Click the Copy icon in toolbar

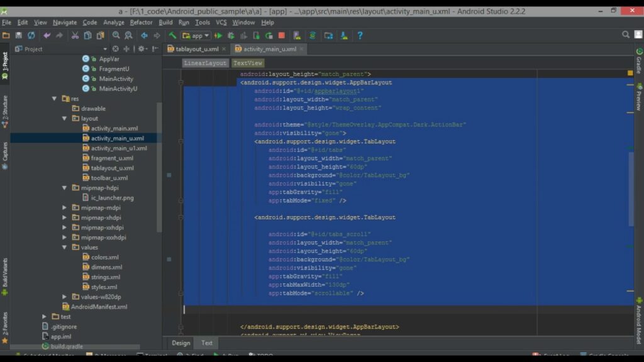[87, 36]
